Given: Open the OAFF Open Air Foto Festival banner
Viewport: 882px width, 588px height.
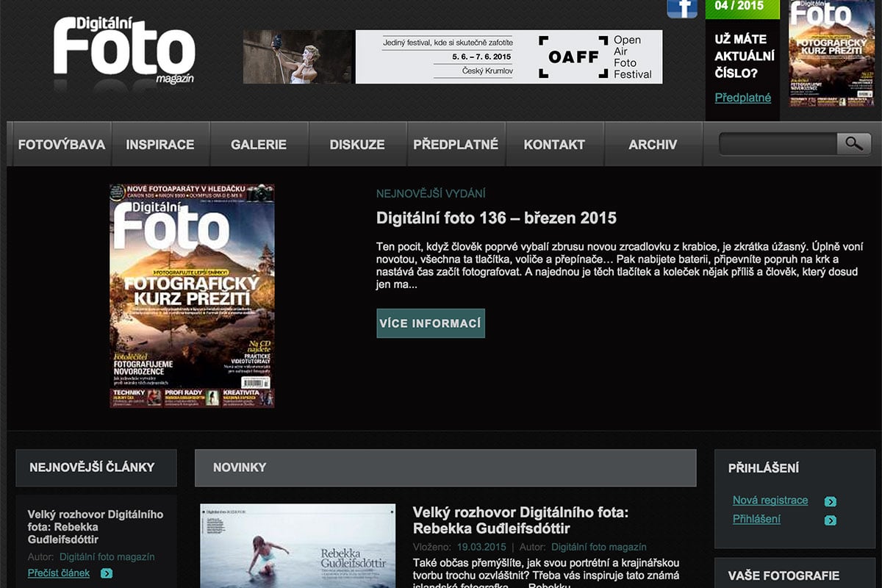Looking at the screenshot, I should [453, 57].
